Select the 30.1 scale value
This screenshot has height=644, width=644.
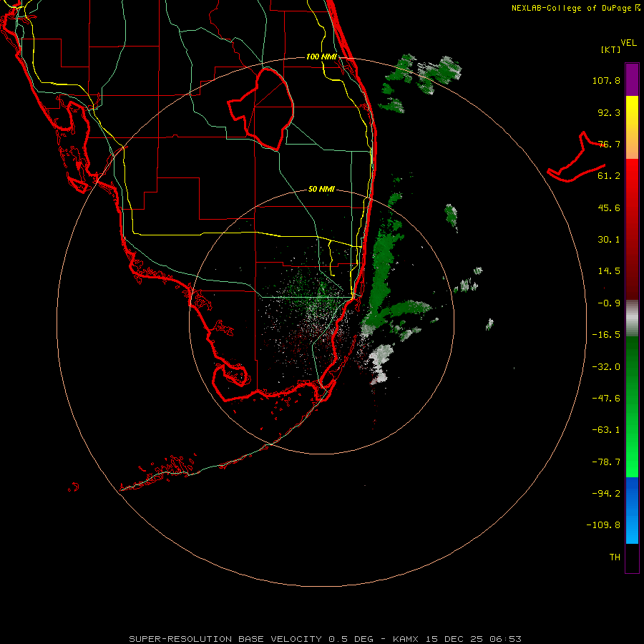tap(609, 240)
